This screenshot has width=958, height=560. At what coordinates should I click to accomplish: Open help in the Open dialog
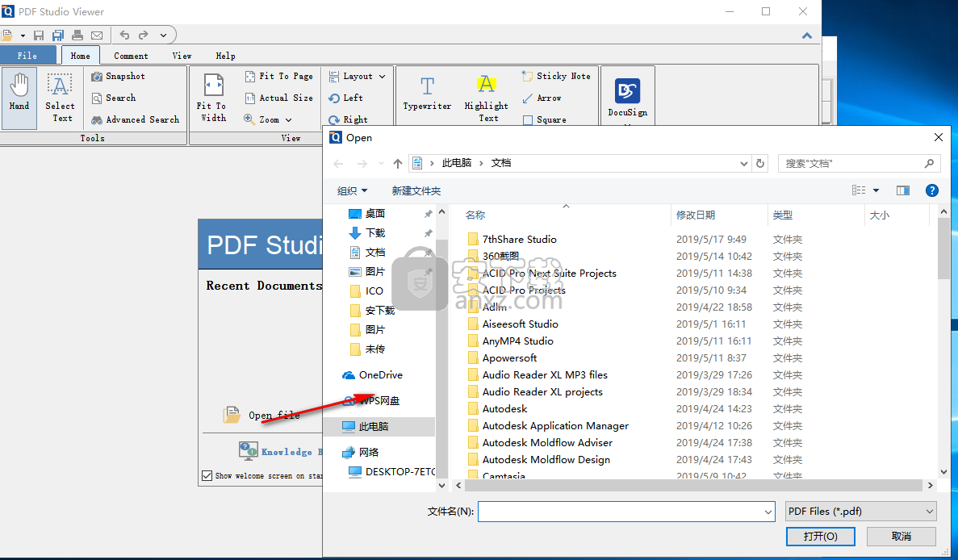(x=931, y=190)
